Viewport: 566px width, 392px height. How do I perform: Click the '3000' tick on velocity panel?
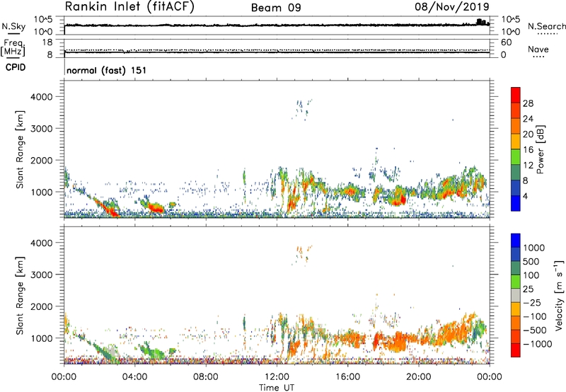pos(42,275)
